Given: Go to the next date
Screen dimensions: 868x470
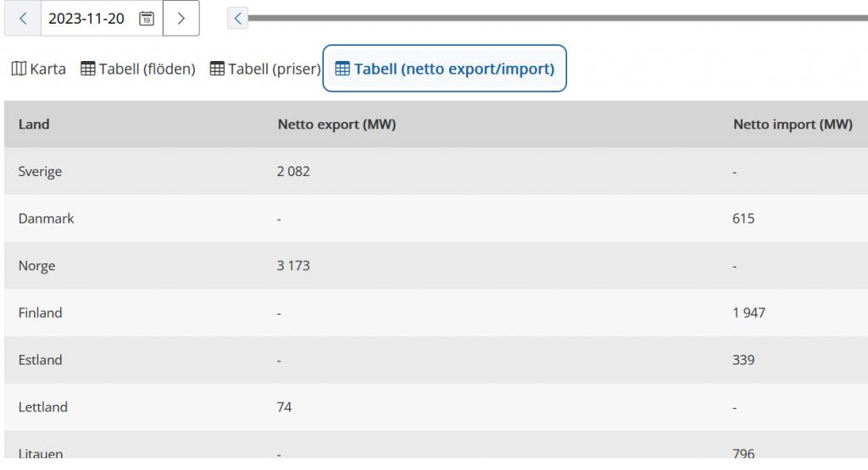Looking at the screenshot, I should point(181,19).
